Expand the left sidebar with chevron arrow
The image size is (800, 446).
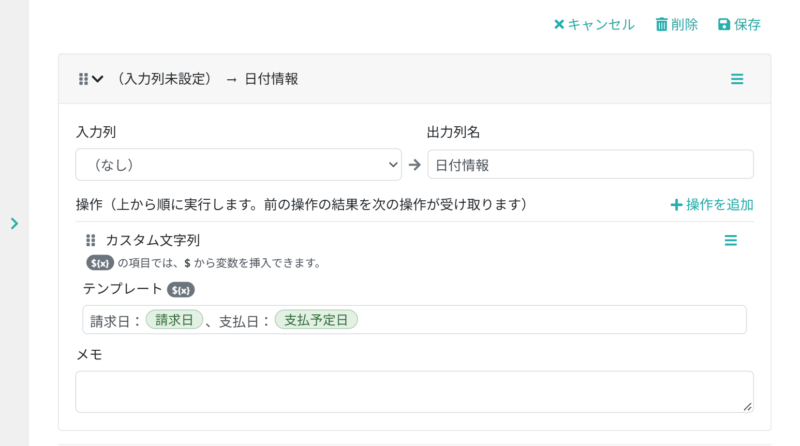pyautogui.click(x=14, y=224)
